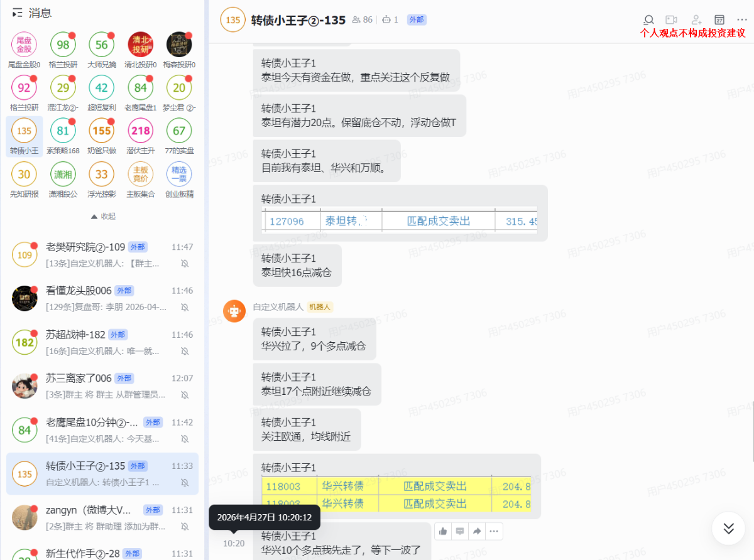
Task: Toggle mute bell on 看懂龙头股006 chat
Action: (185, 307)
